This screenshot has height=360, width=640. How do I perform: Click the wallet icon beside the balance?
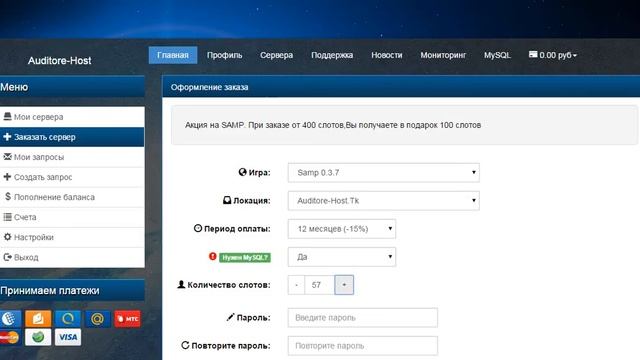pos(533,54)
